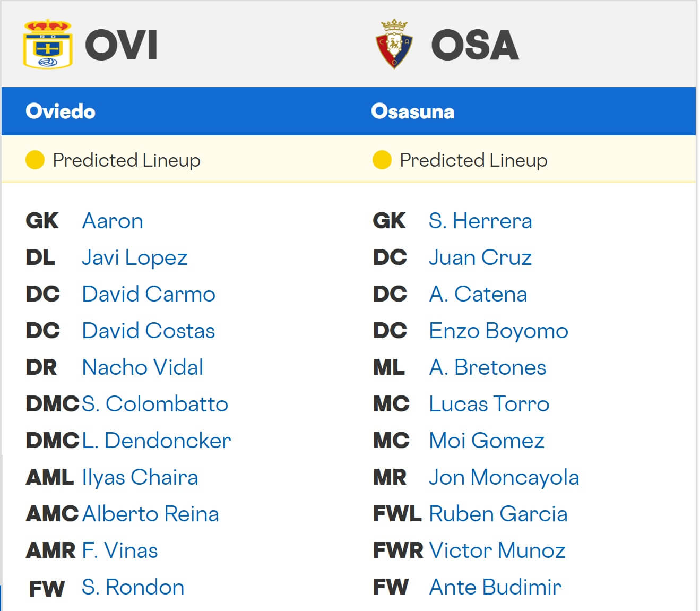Viewport: 700px width, 611px height.
Task: Select the Osasuna header tab
Action: pyautogui.click(x=413, y=111)
